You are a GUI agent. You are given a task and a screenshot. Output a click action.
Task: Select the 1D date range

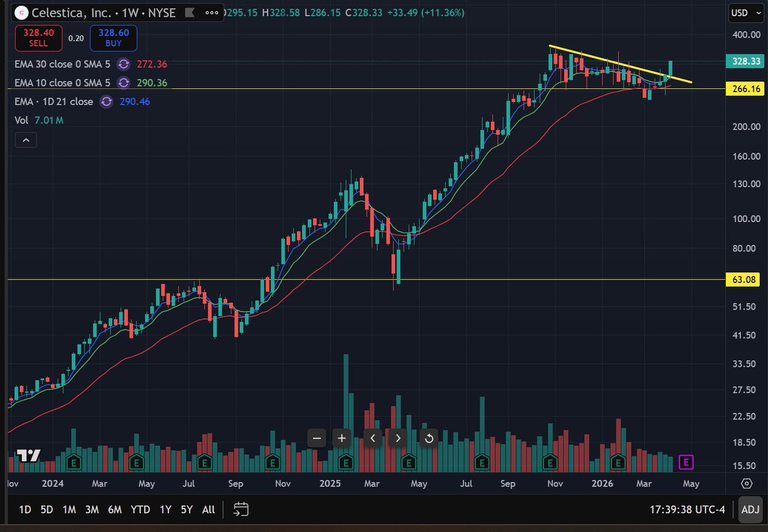pyautogui.click(x=25, y=510)
